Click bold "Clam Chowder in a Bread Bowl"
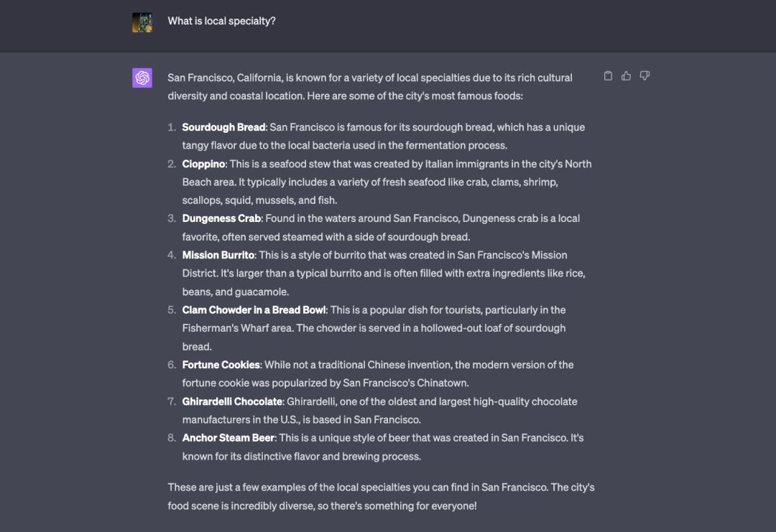The image size is (776, 532). (x=254, y=310)
